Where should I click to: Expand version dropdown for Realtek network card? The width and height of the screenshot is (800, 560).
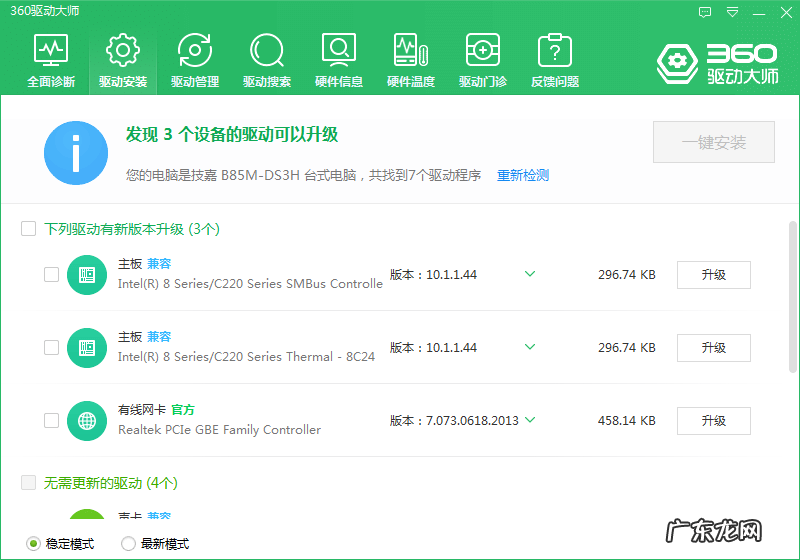coord(530,420)
